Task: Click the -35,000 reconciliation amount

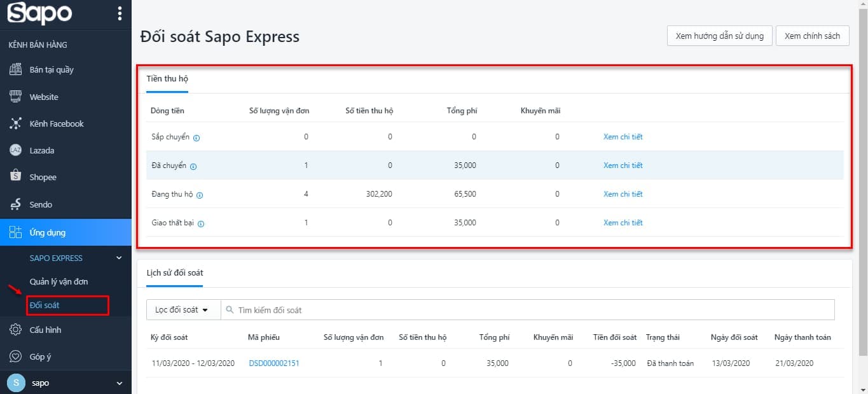Action: [623, 363]
